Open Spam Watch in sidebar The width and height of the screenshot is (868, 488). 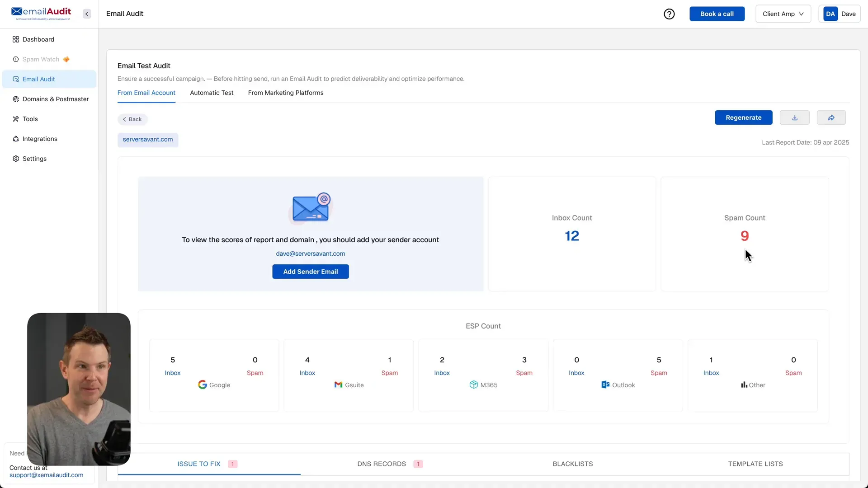pos(49,59)
